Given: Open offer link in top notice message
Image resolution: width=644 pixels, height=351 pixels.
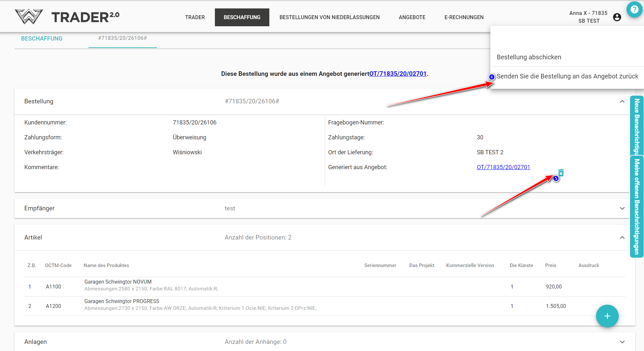Looking at the screenshot, I should (398, 74).
